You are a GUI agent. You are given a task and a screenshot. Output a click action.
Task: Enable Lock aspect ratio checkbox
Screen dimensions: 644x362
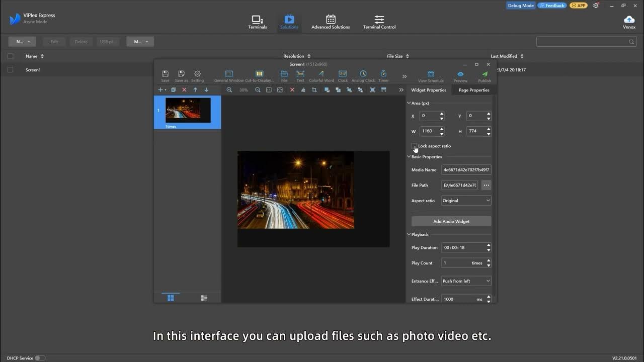tap(415, 146)
